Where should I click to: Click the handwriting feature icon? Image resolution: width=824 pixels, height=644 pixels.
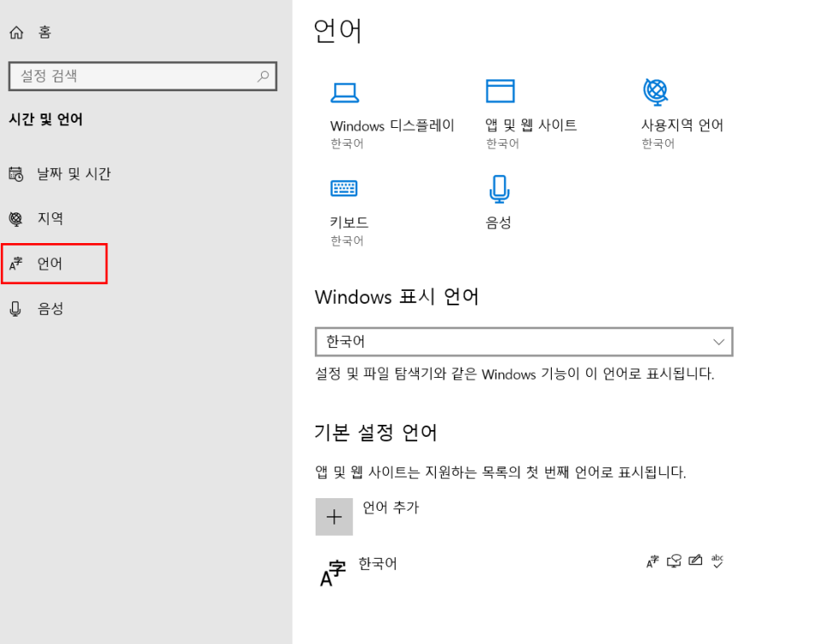coord(695,560)
